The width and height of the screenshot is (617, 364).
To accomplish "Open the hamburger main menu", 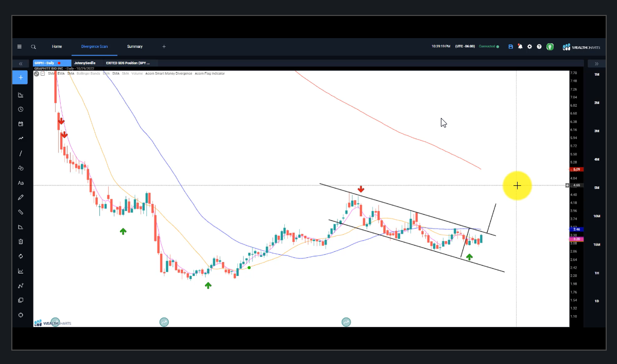I will pyautogui.click(x=19, y=46).
